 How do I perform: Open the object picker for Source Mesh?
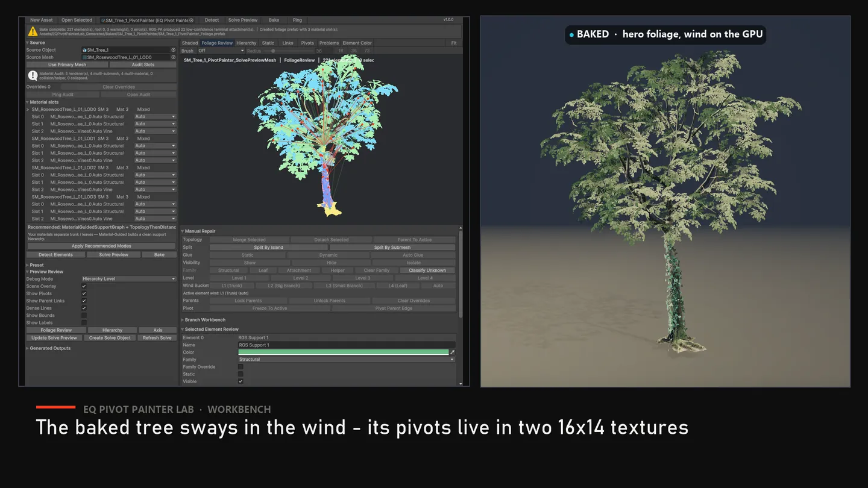tap(174, 57)
